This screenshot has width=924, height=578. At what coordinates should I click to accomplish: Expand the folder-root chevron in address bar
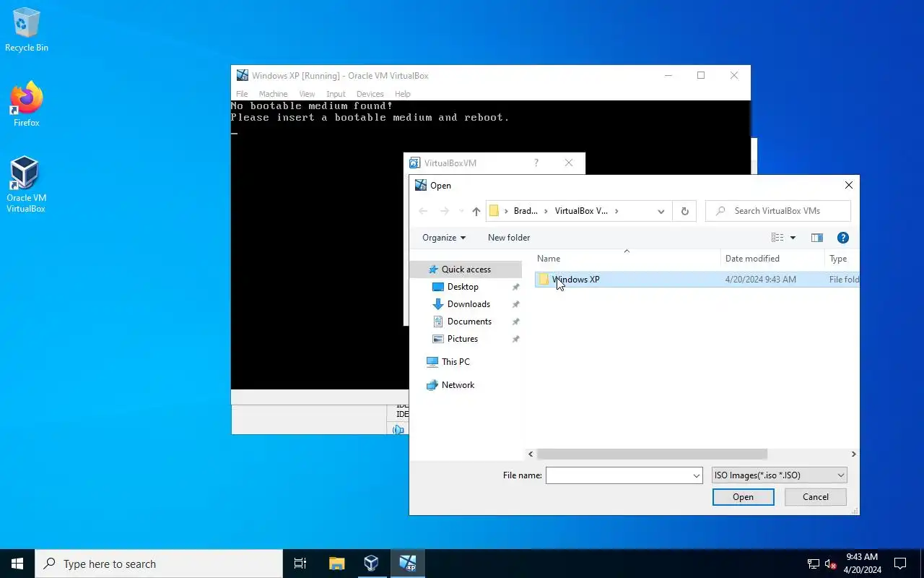pos(506,211)
